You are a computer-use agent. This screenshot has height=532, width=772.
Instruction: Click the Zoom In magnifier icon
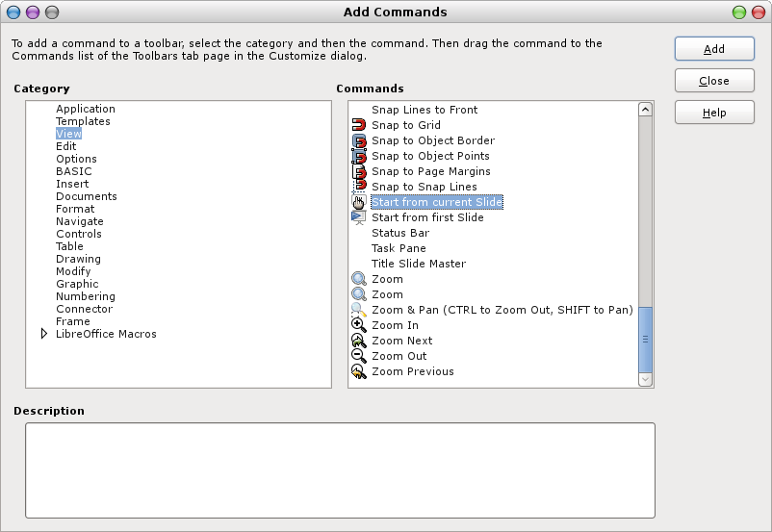pos(359,325)
